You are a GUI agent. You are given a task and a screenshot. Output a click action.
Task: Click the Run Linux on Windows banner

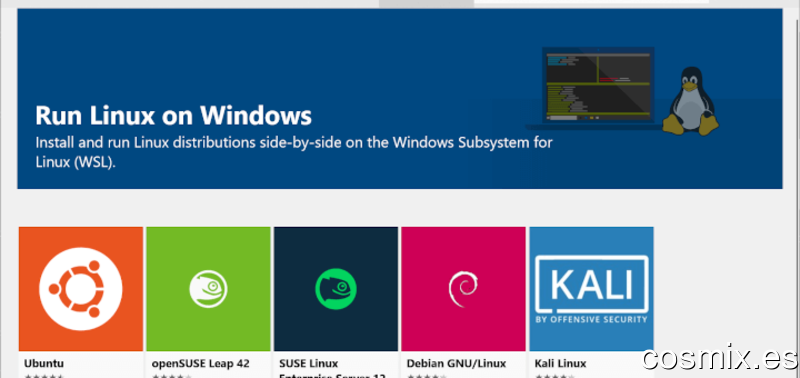[x=400, y=98]
